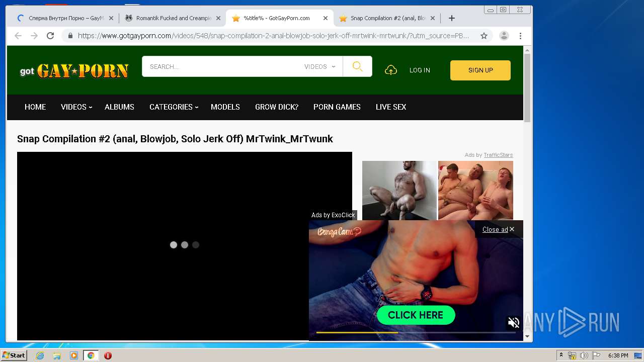Click the TrafficStars ads link

(x=498, y=155)
